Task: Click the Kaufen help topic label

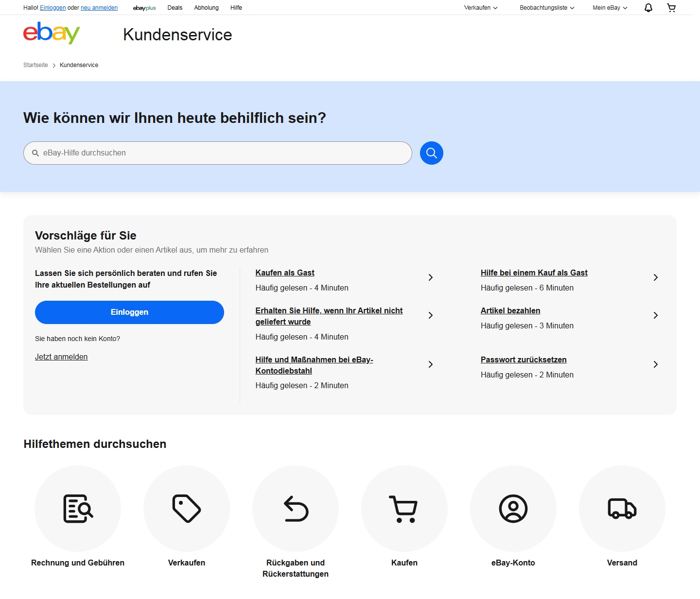Action: 404,563
